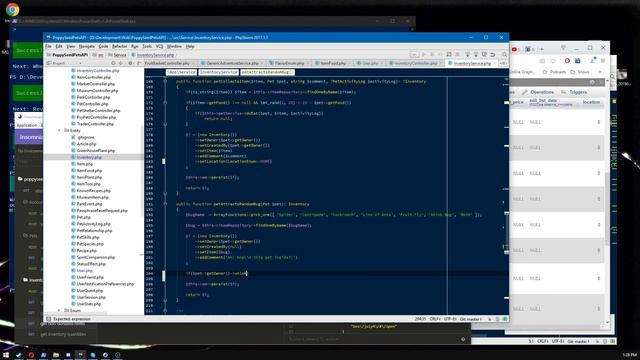
Task: Expand the Enum folder in the project tree
Action: tap(60, 311)
